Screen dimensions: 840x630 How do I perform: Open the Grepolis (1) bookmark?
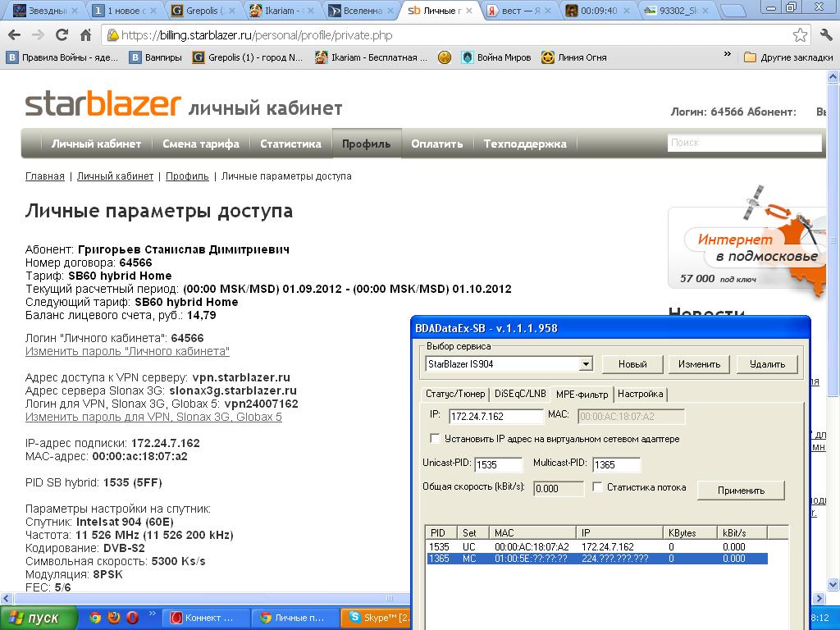tap(248, 57)
